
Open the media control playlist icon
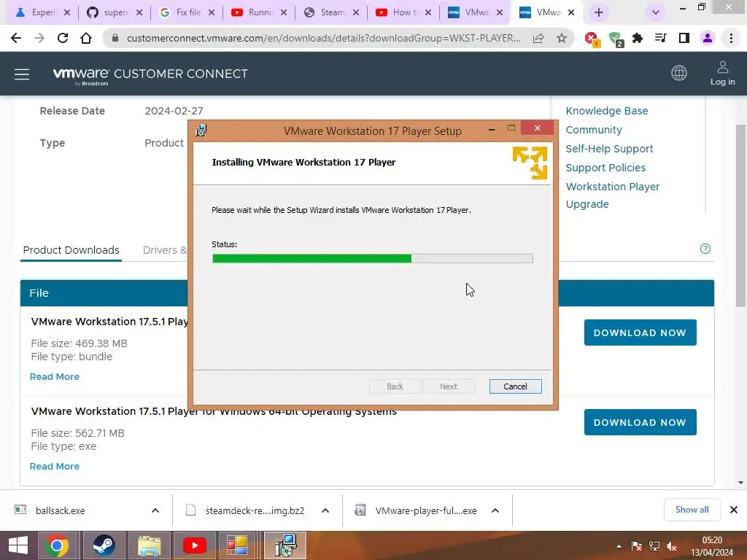661,38
